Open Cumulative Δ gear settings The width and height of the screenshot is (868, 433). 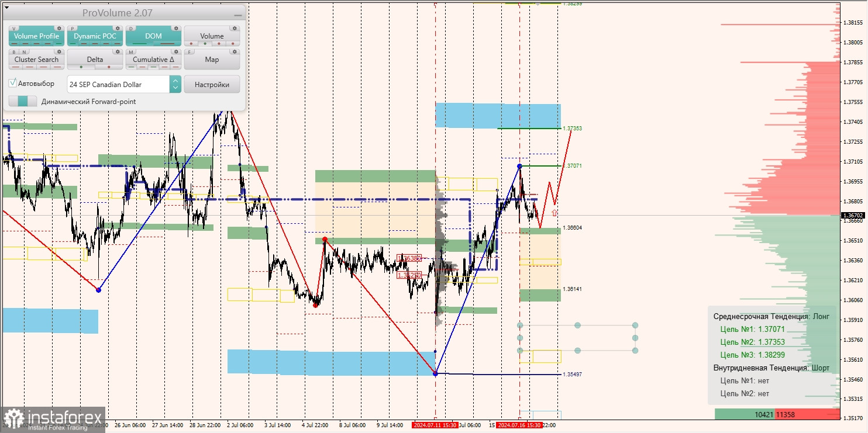pos(176,51)
